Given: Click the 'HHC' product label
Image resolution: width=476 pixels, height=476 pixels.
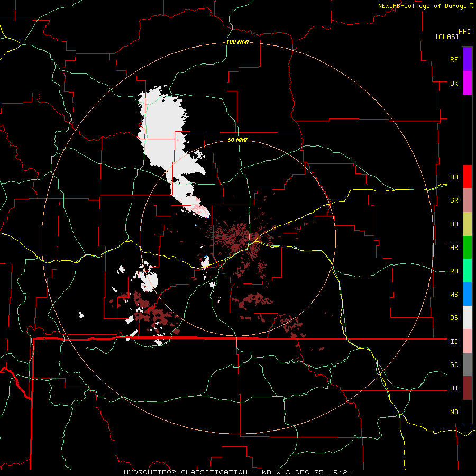Looking at the screenshot, I should (x=464, y=32).
